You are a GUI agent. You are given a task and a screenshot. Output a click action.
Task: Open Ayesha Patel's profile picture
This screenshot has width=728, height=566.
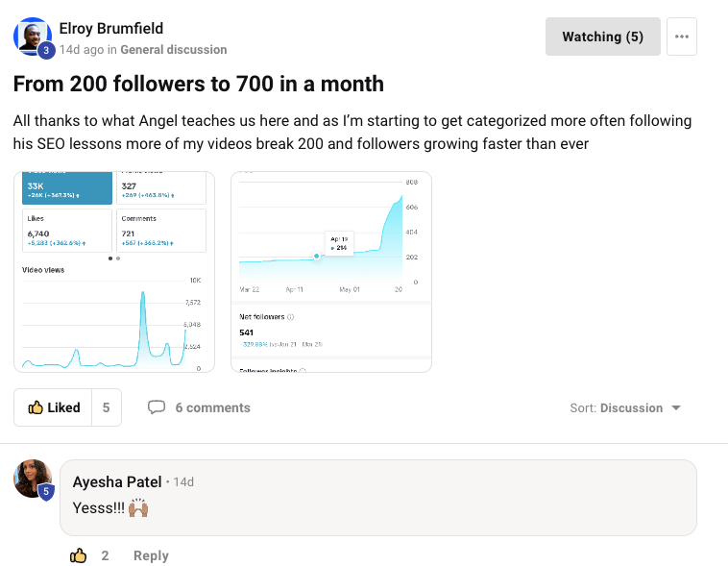tap(33, 479)
